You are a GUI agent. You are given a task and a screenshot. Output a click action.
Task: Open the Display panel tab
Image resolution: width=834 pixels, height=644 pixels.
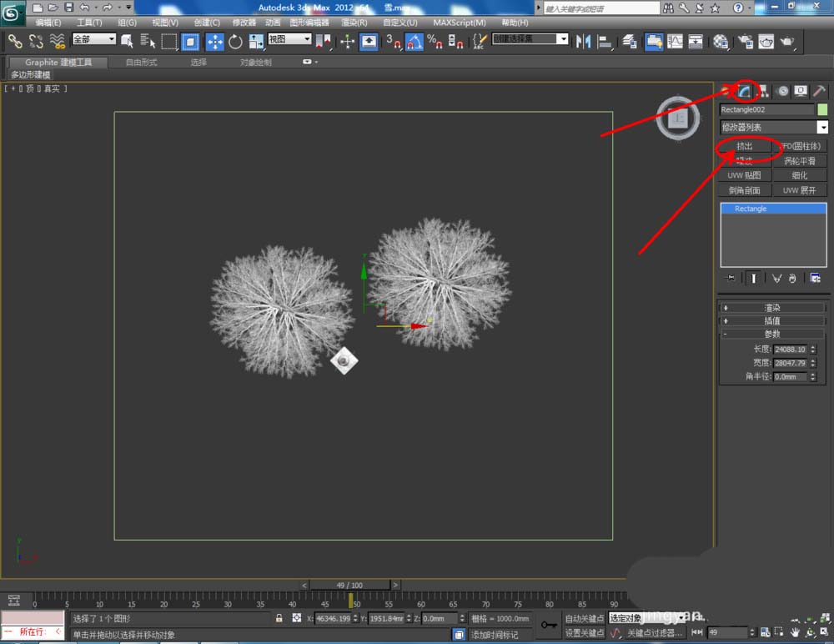click(801, 91)
